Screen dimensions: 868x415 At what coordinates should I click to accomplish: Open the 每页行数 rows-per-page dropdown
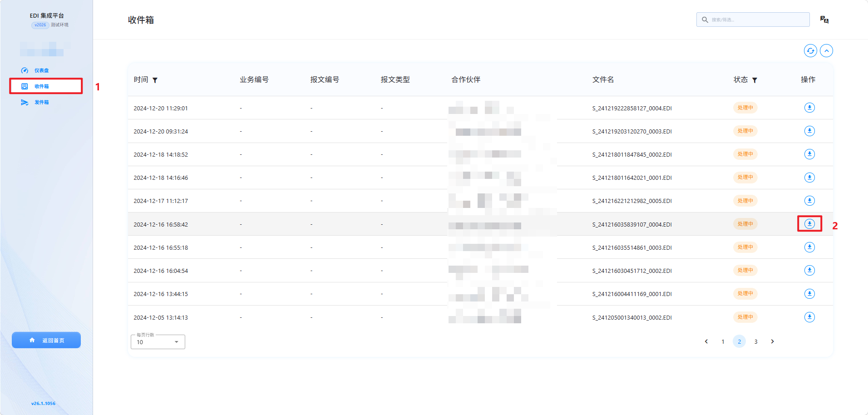158,342
